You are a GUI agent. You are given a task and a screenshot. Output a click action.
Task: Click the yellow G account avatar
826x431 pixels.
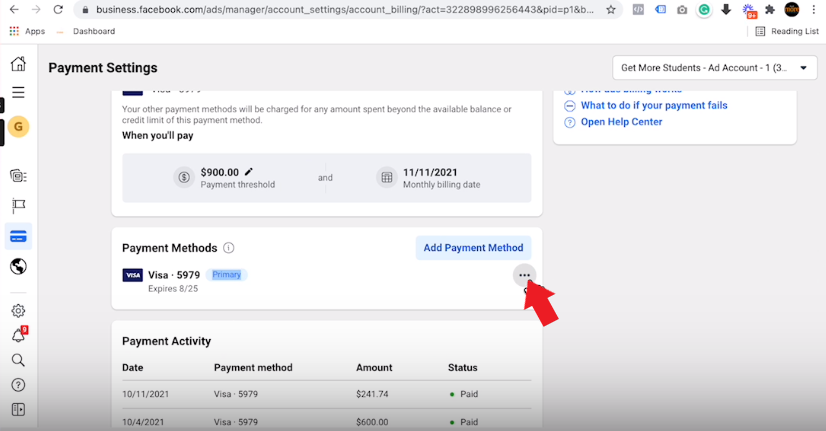pos(18,127)
